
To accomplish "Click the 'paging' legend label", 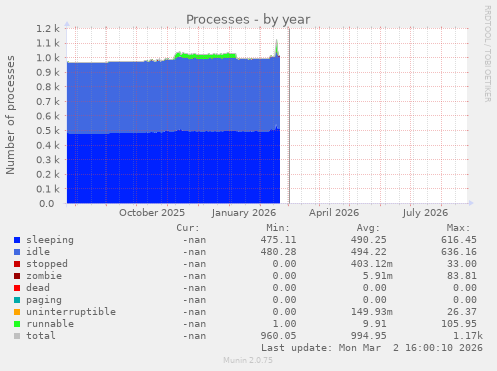I will tap(44, 300).
